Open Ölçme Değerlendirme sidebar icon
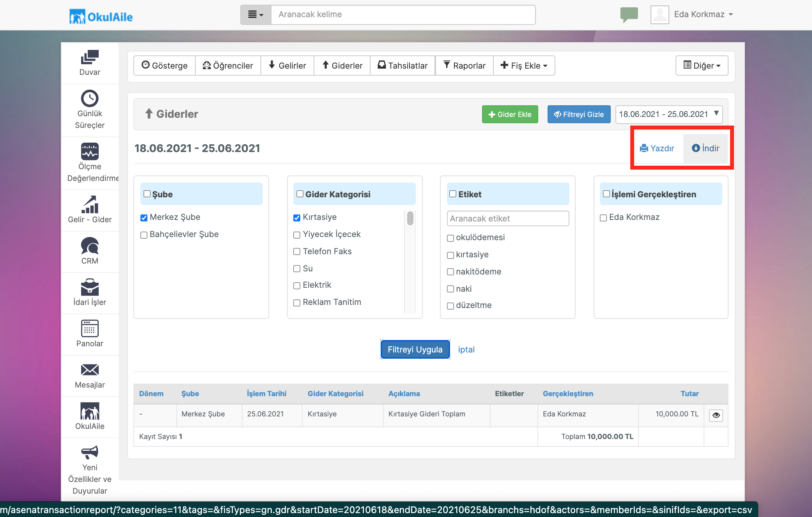 [90, 151]
